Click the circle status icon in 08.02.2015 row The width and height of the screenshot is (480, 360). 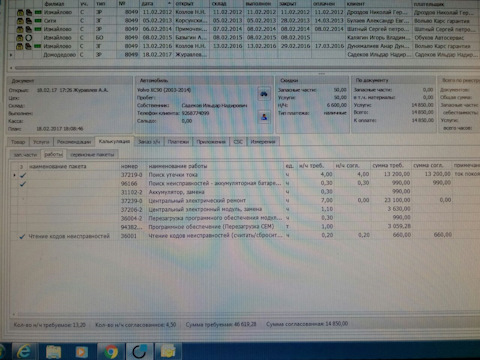click(29, 37)
